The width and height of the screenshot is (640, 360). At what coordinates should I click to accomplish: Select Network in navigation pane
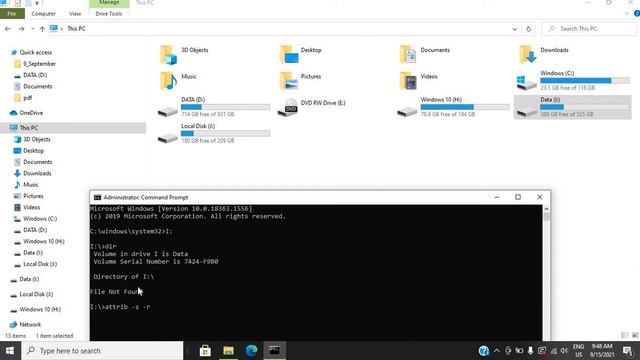[30, 324]
